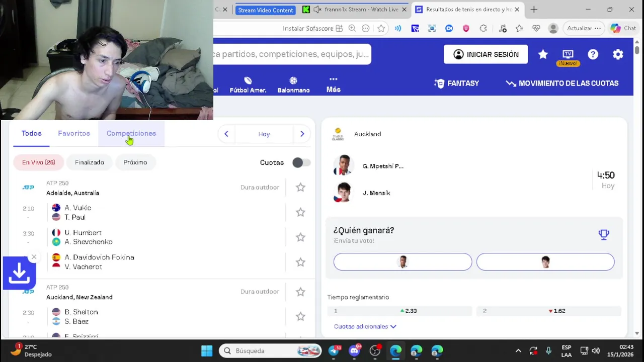Image resolution: width=644 pixels, height=362 pixels.
Task: Select odds 1.62 for player 2
Action: tap(548, 311)
